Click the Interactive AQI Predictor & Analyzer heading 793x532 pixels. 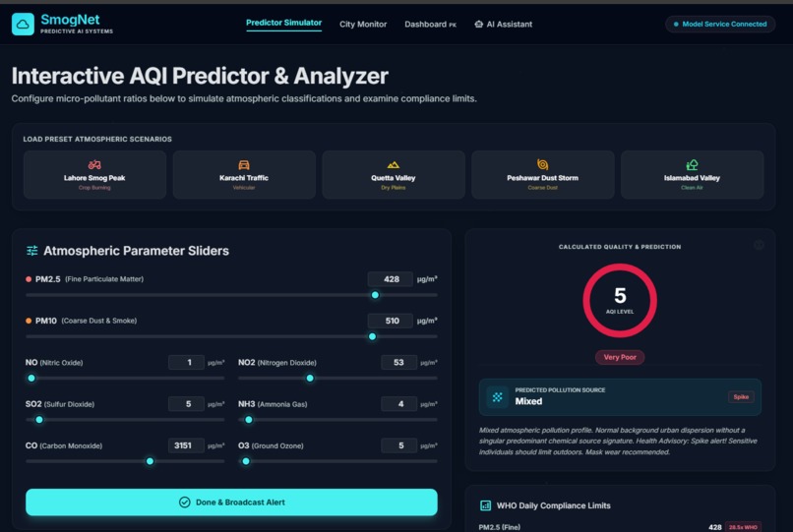pos(200,76)
